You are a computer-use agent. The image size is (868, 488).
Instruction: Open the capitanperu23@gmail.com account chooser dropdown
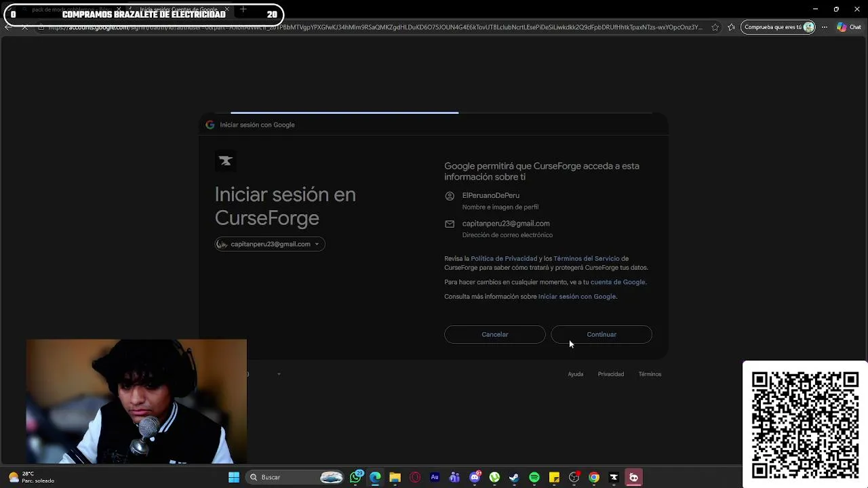pyautogui.click(x=270, y=244)
